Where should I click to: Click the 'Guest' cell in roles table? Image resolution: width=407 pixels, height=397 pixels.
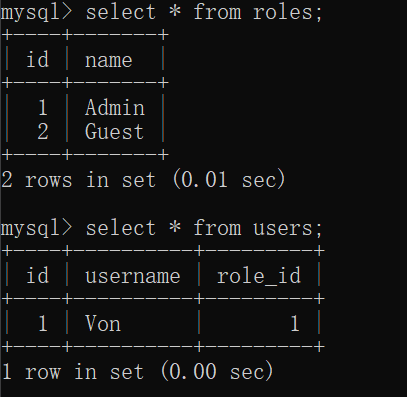[114, 132]
